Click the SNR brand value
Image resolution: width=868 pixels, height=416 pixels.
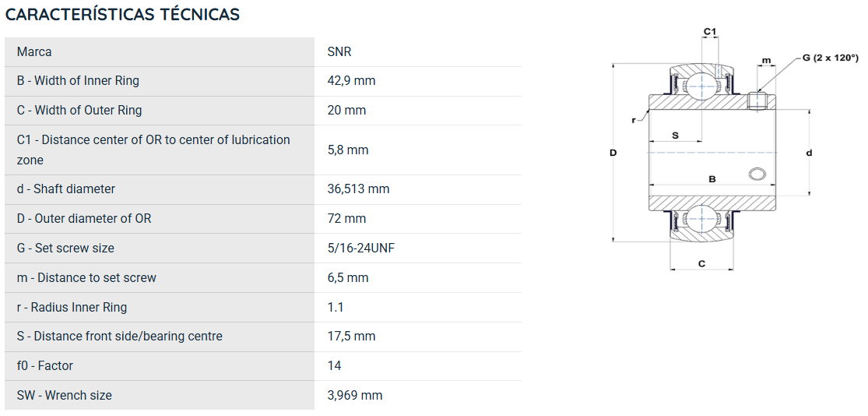click(x=339, y=51)
